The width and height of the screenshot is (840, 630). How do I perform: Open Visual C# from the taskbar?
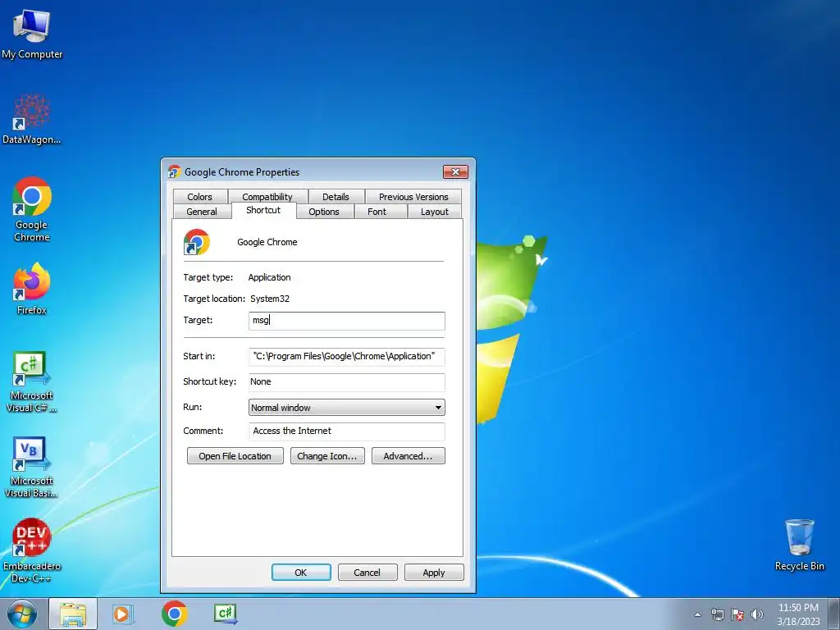226,614
